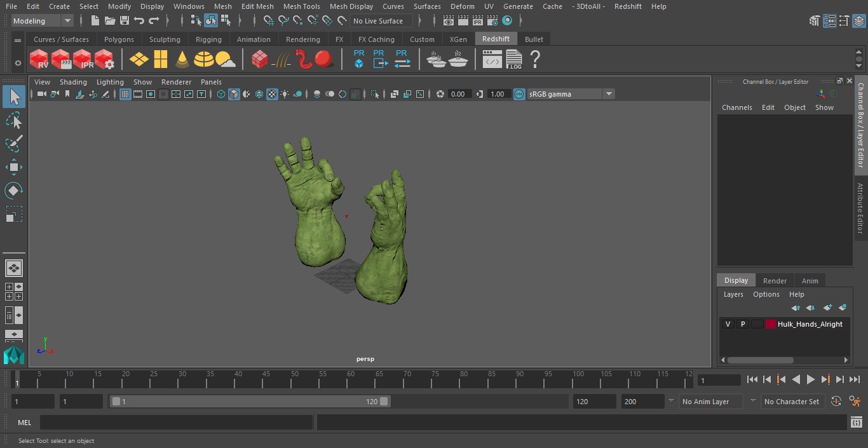The width and height of the screenshot is (868, 448).
Task: Click the layer list horizontal scrollbar
Action: [761, 360]
